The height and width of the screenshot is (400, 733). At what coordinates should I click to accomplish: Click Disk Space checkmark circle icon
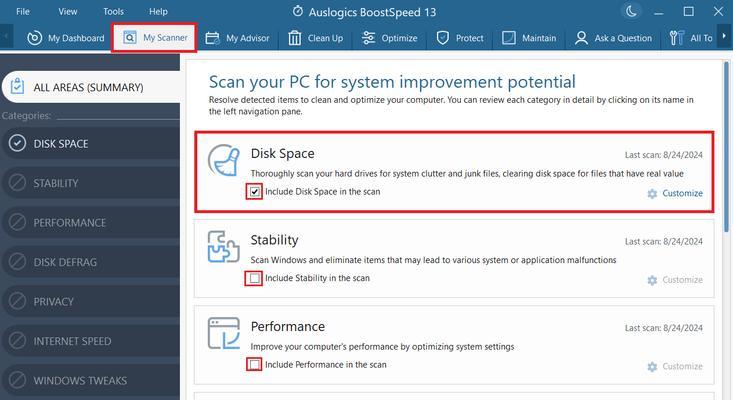[17, 143]
